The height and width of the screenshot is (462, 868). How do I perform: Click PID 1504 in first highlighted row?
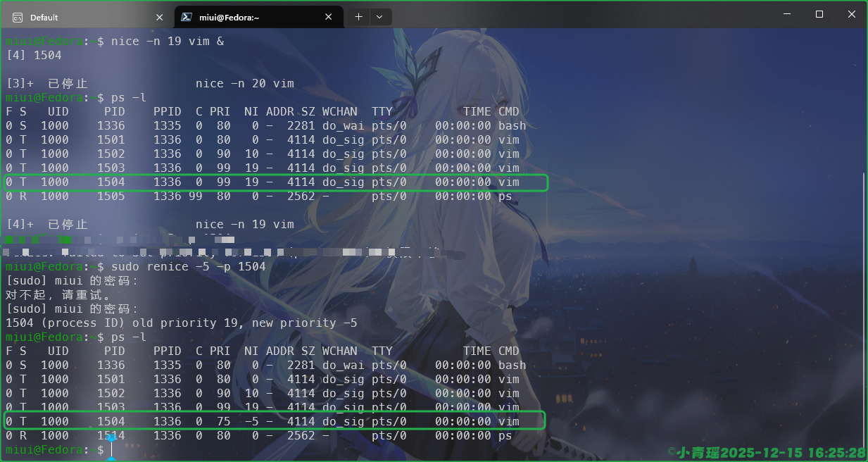111,182
